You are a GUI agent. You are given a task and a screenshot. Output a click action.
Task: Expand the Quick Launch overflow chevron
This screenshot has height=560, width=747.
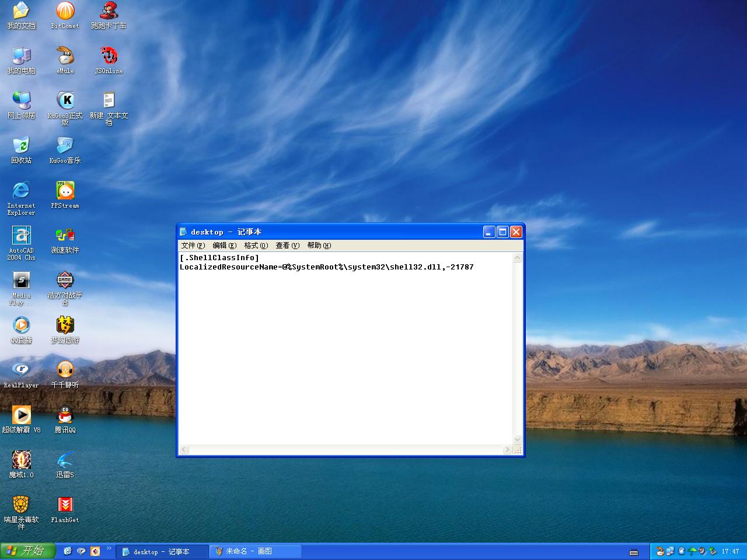click(x=109, y=548)
